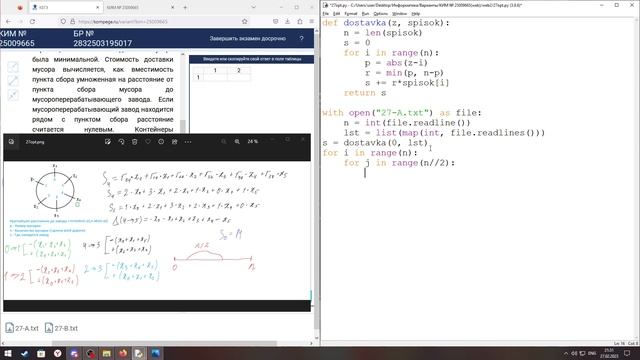Open the Window menu in IDLE
Viewport: 640px width, 360px height.
(x=399, y=14)
